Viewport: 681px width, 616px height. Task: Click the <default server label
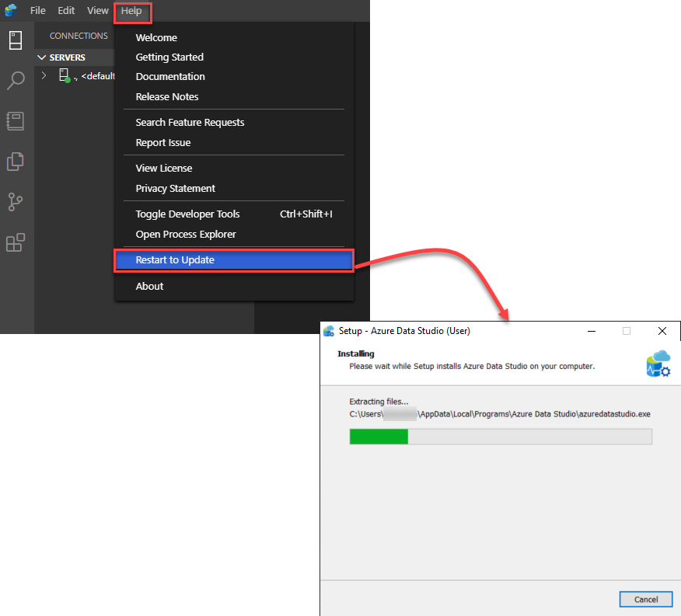[98, 76]
